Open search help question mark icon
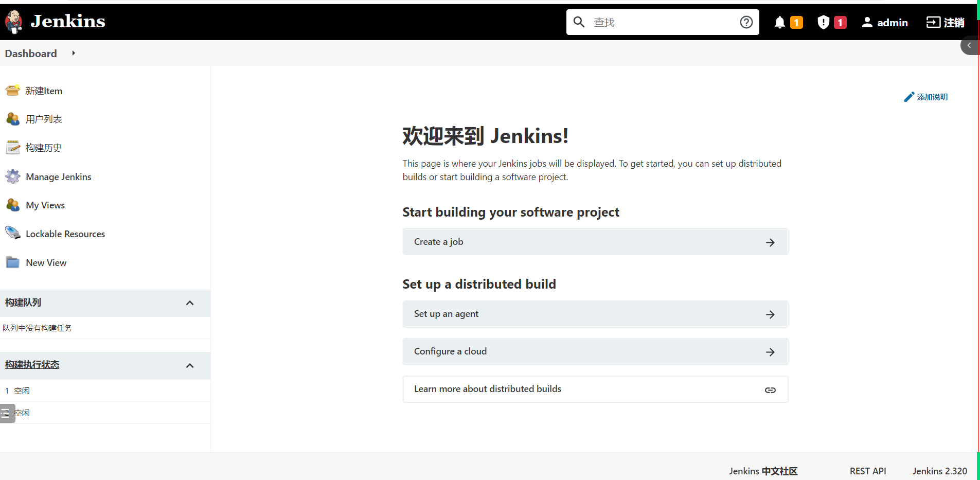The width and height of the screenshot is (980, 480). coord(746,22)
